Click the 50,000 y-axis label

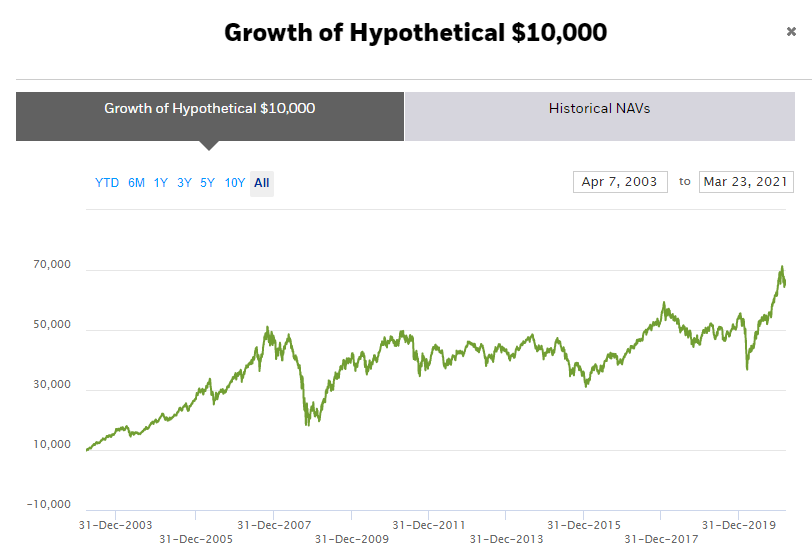click(52, 325)
